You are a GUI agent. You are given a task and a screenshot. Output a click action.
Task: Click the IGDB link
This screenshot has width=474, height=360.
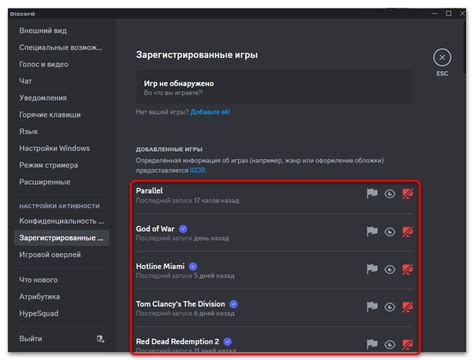(x=198, y=170)
